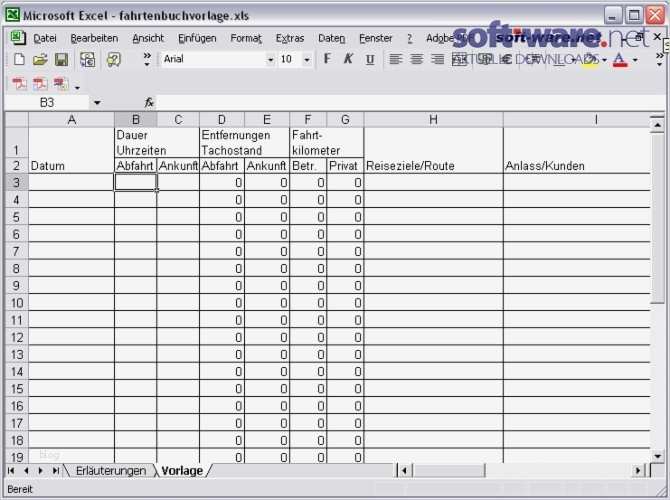This screenshot has height=500, width=670.
Task: Go to previous sheet tab arrow
Action: click(26, 471)
